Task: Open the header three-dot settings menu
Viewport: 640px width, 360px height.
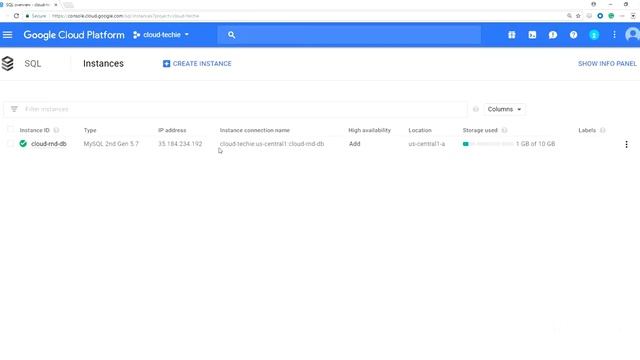Action: [614, 35]
